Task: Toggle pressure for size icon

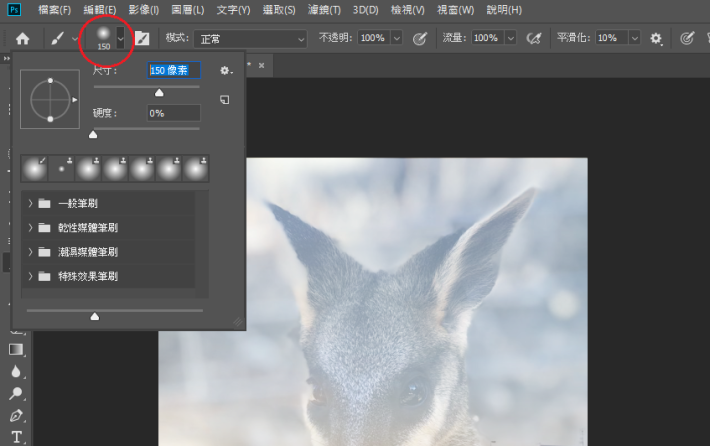Action: pos(687,38)
